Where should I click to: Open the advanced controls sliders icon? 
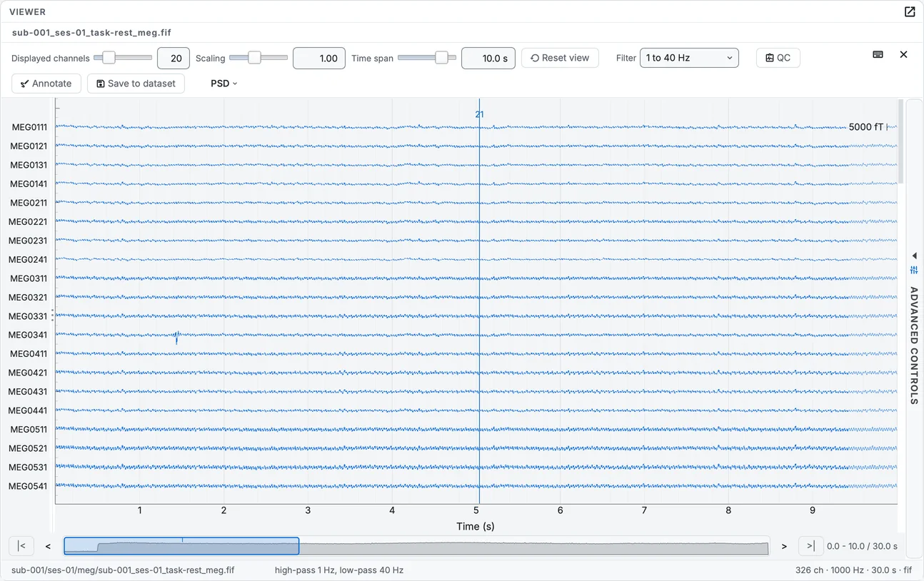[914, 270]
